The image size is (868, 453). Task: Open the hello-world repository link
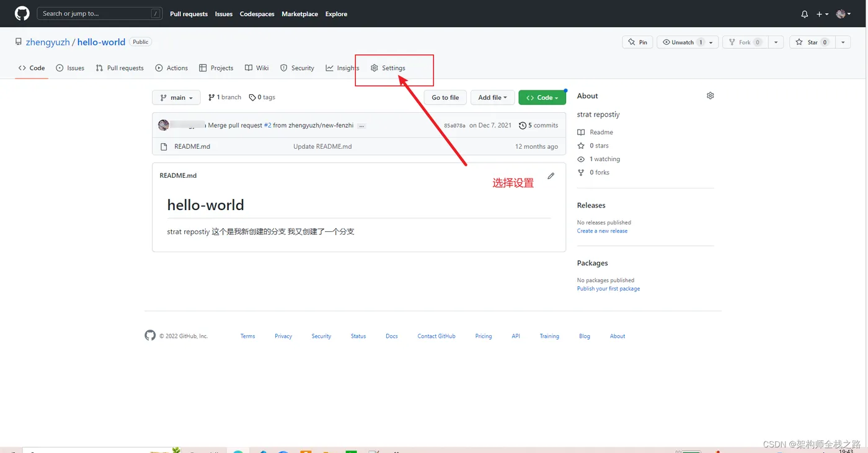tap(101, 42)
